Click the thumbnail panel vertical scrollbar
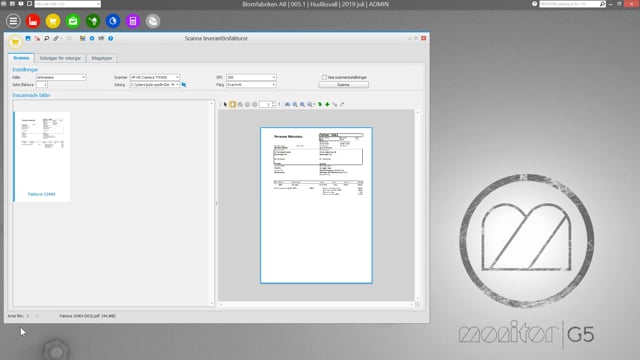This screenshot has height=360, width=640. click(211, 203)
